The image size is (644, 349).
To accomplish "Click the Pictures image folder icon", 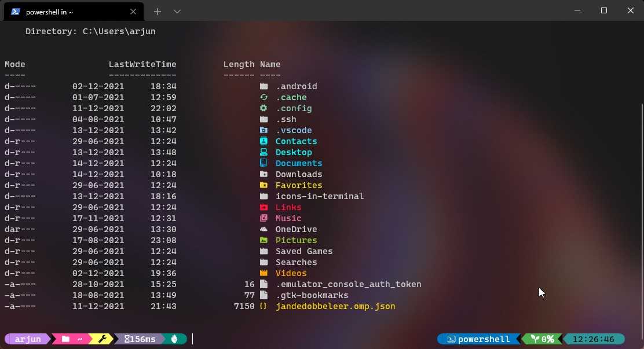I will click(x=264, y=240).
